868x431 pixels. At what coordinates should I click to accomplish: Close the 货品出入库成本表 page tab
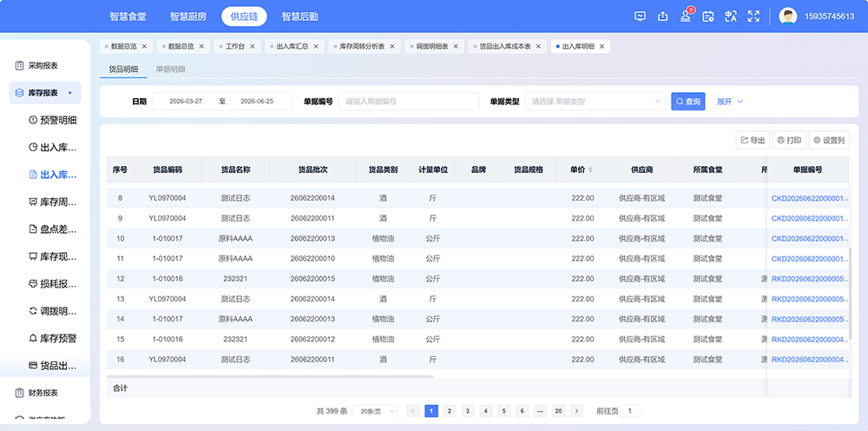(538, 47)
